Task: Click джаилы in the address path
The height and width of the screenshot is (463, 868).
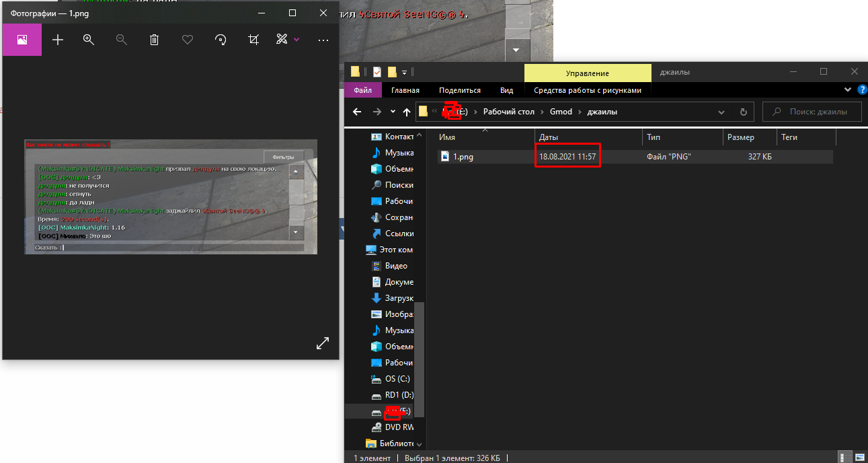Action: [602, 112]
